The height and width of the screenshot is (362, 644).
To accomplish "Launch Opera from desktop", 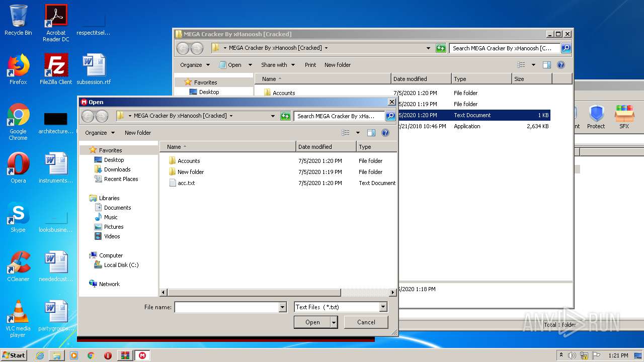I will [x=18, y=168].
